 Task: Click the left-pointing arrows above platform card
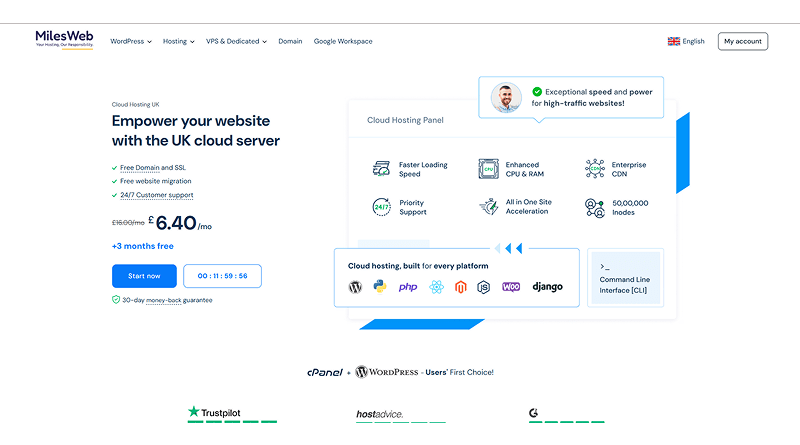508,249
